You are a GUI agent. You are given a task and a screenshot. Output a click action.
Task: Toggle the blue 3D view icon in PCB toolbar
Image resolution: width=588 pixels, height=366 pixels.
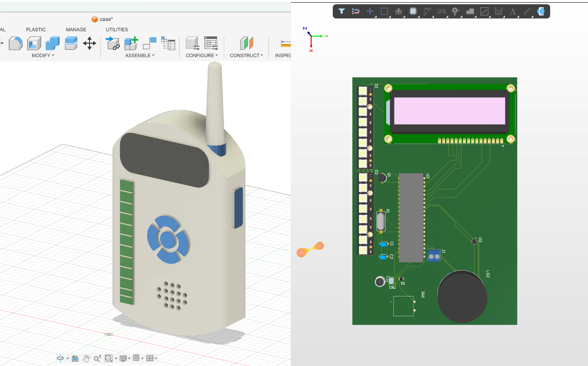click(x=541, y=11)
